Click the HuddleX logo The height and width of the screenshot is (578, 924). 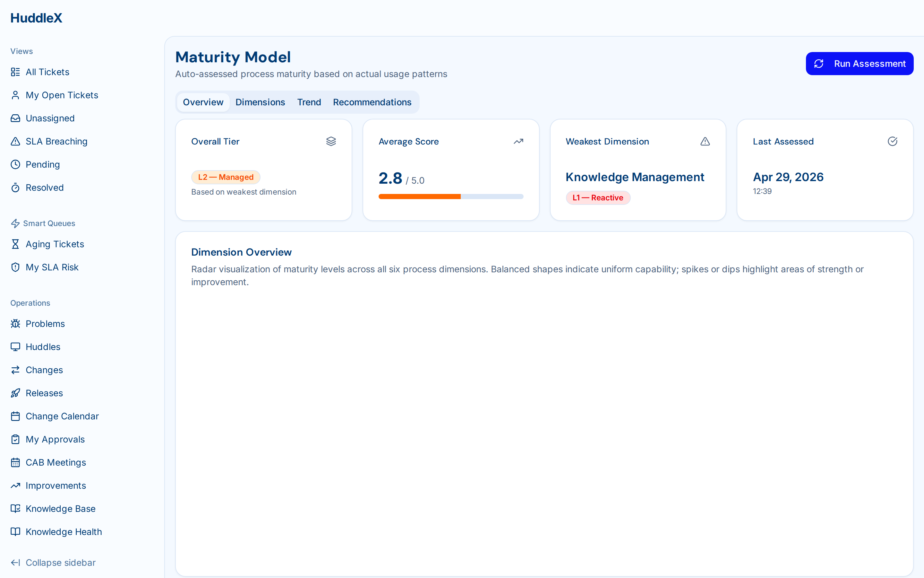coord(36,18)
